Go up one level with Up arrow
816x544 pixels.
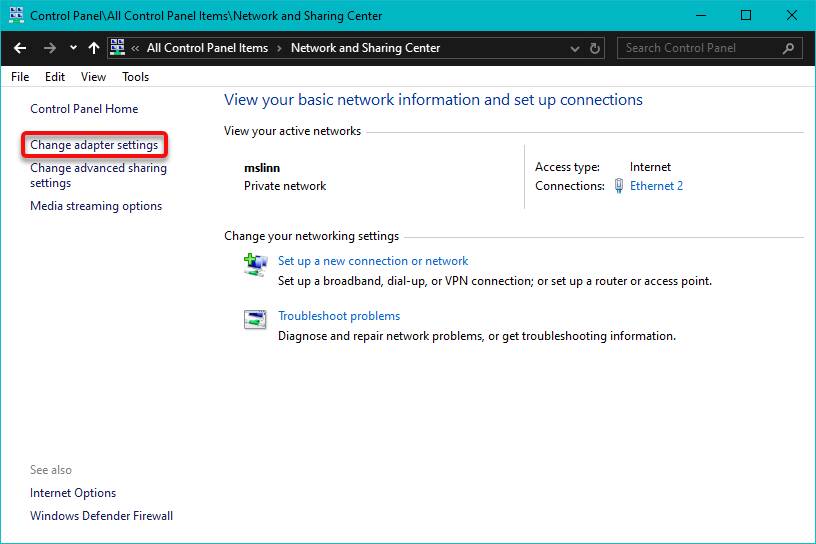point(94,48)
